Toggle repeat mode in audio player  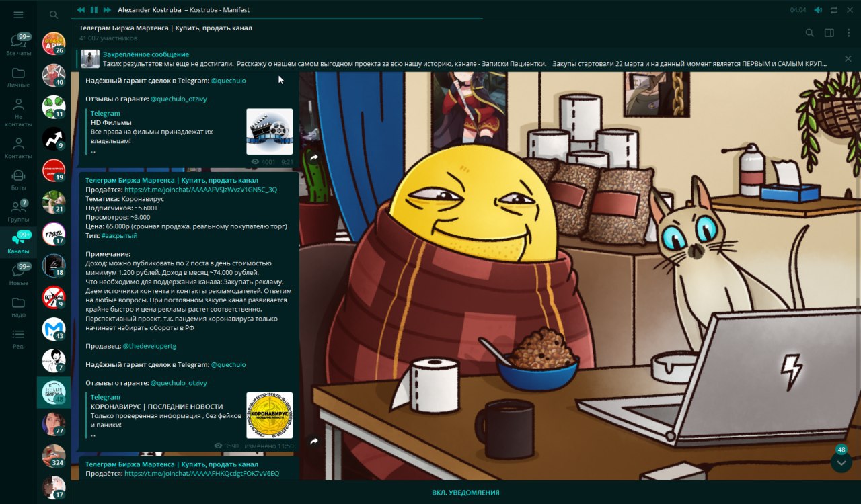point(834,10)
